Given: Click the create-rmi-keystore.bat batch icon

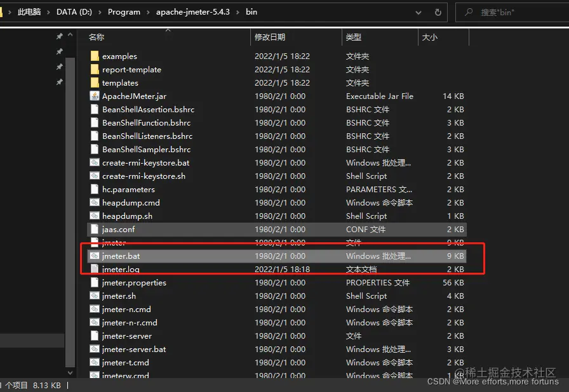Looking at the screenshot, I should point(95,162).
